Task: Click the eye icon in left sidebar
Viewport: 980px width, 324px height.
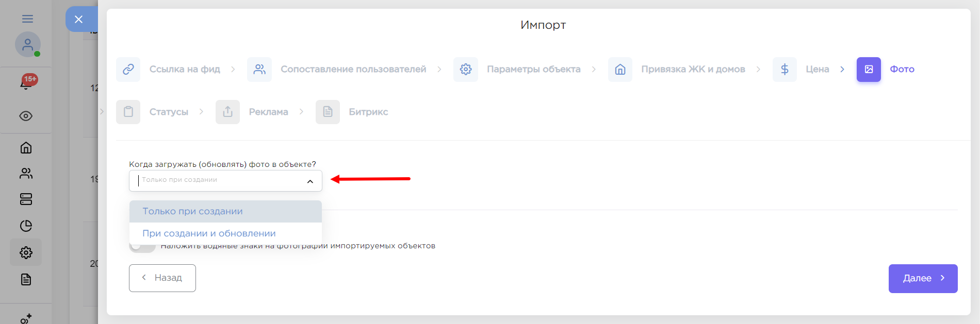Action: (26, 116)
